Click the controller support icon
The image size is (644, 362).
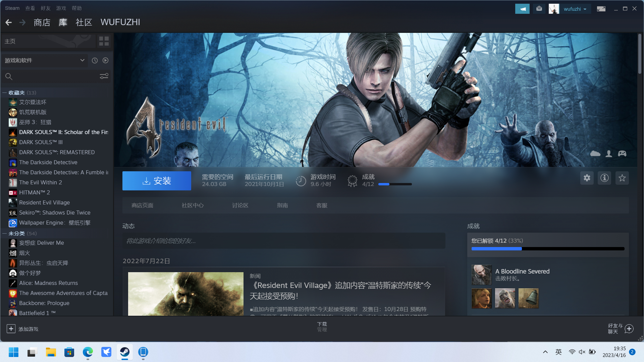coord(622,154)
